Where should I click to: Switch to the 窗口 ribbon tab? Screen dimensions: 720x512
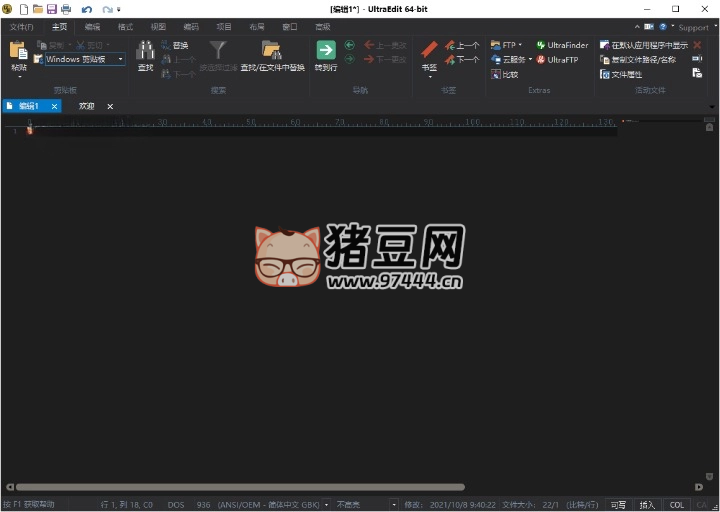pyautogui.click(x=290, y=27)
